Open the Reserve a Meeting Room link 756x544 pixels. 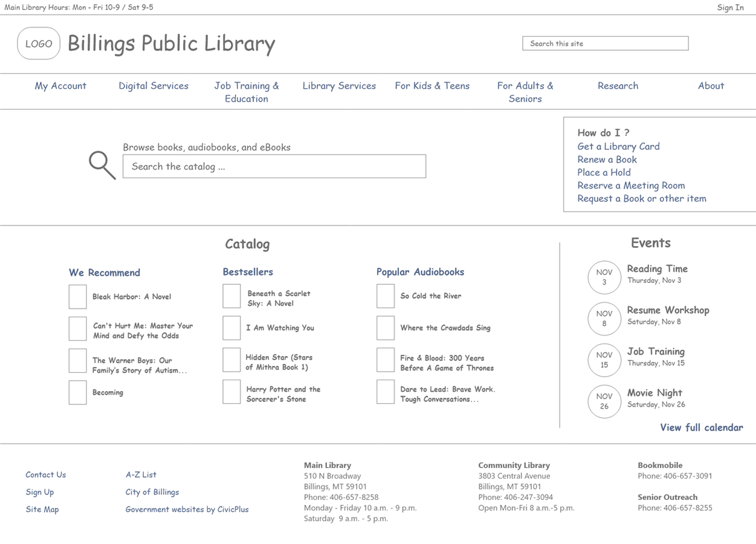point(631,186)
